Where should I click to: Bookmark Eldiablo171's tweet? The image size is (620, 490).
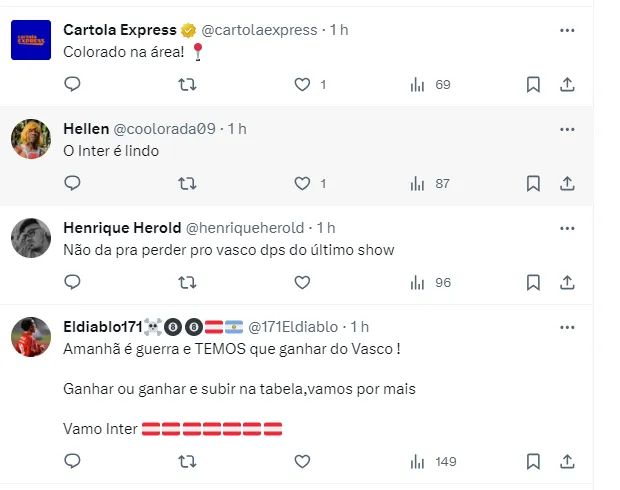click(534, 462)
